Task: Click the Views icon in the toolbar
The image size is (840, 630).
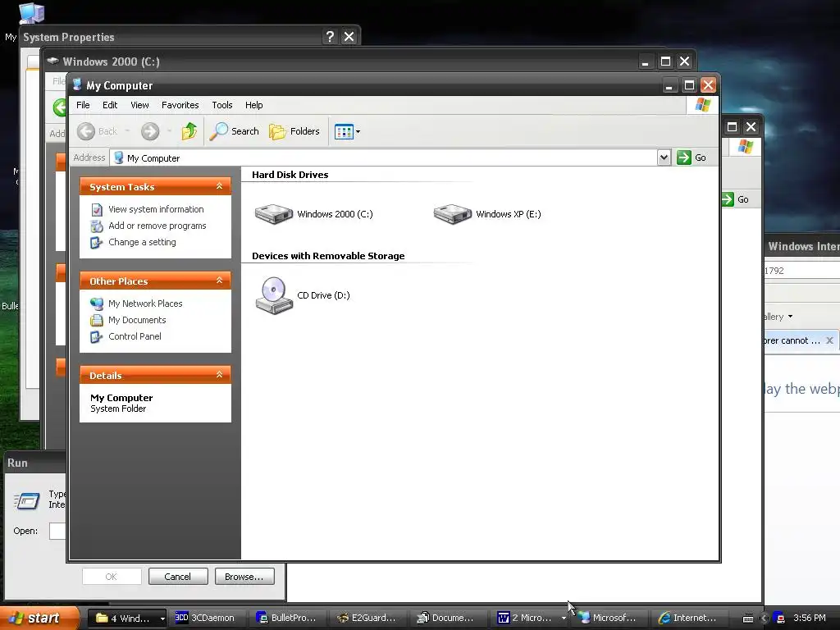Action: point(344,131)
